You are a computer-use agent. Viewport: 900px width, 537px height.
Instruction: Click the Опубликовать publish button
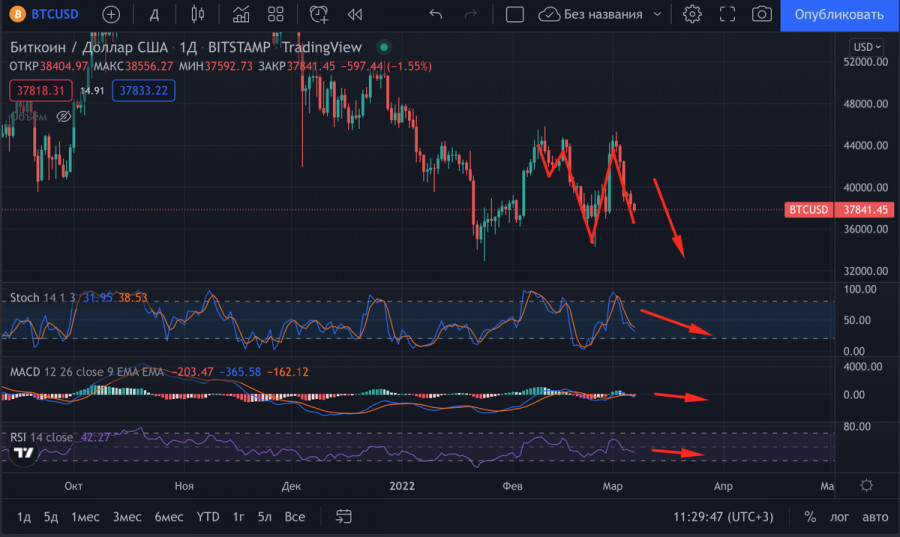[840, 15]
